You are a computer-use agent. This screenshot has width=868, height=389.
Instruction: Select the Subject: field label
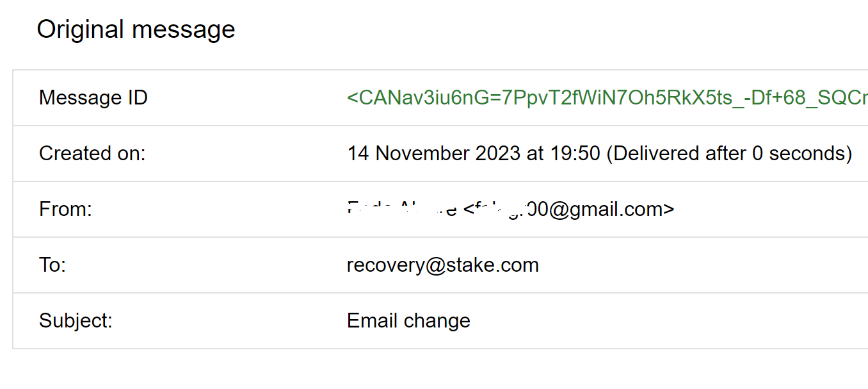76,320
